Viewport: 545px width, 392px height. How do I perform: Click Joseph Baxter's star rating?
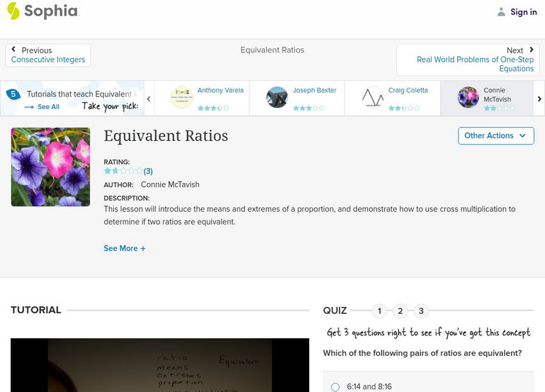pos(309,108)
